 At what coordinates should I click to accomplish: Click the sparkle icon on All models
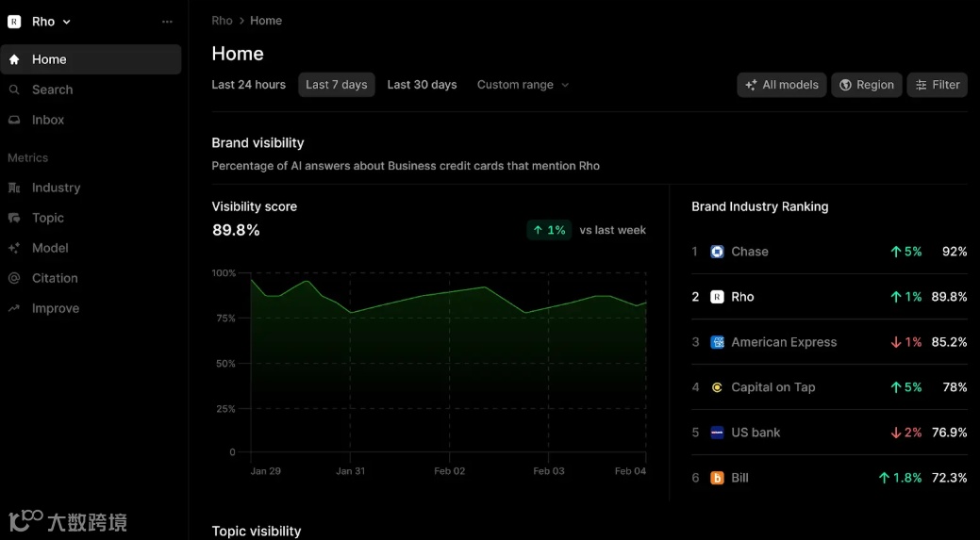pyautogui.click(x=751, y=85)
